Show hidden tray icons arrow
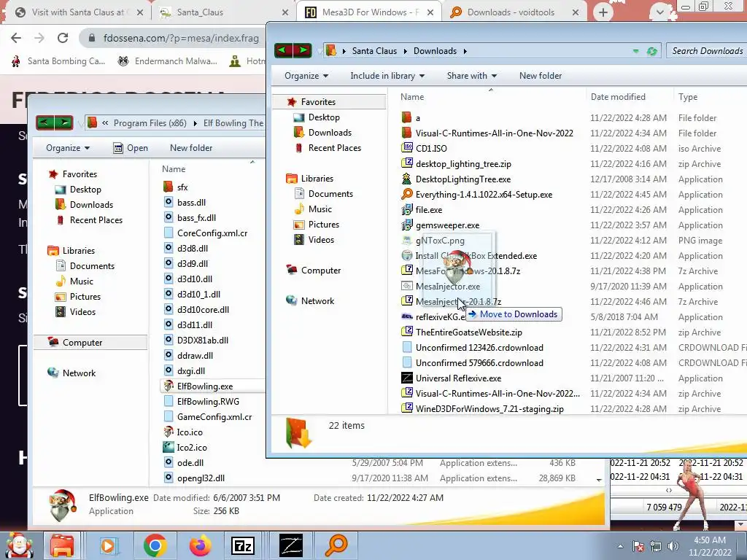This screenshot has height=560, width=747. point(620,546)
